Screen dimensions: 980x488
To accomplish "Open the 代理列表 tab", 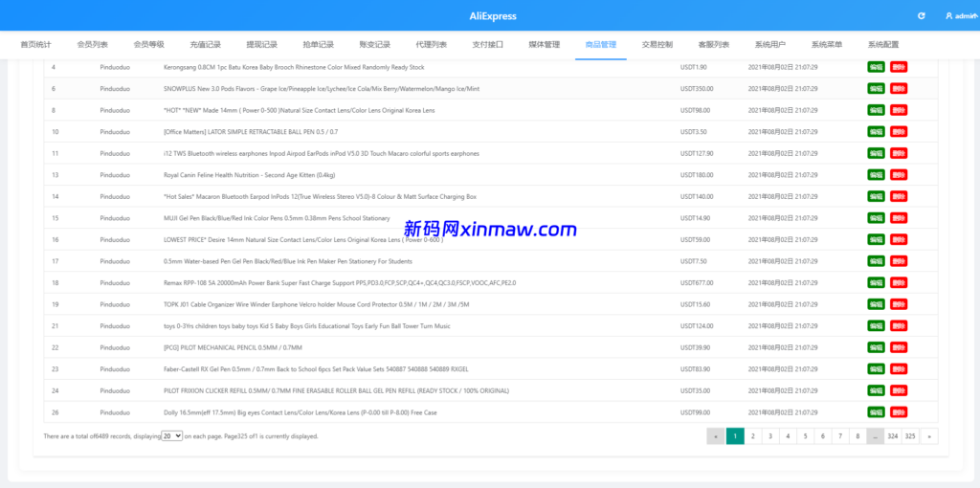I will pos(432,45).
